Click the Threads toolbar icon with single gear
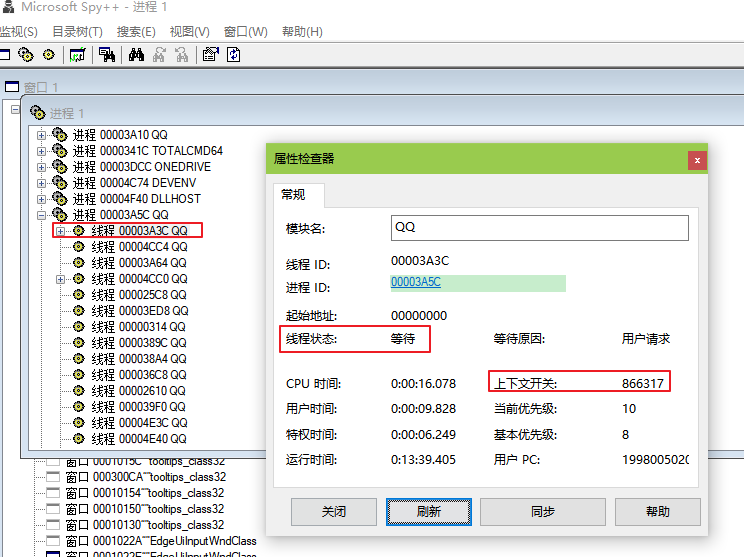This screenshot has height=557, width=744. [x=48, y=55]
